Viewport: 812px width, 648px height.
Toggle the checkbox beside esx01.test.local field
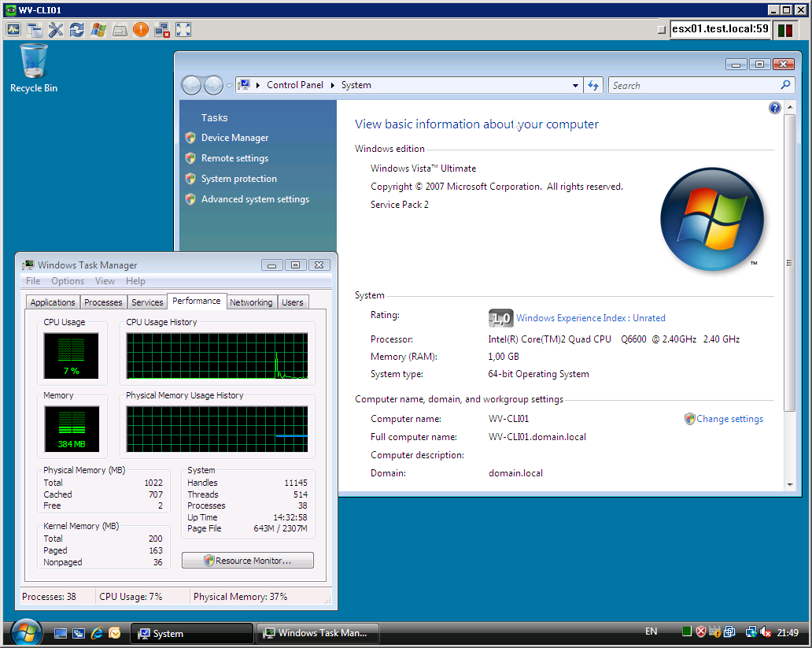tap(661, 30)
